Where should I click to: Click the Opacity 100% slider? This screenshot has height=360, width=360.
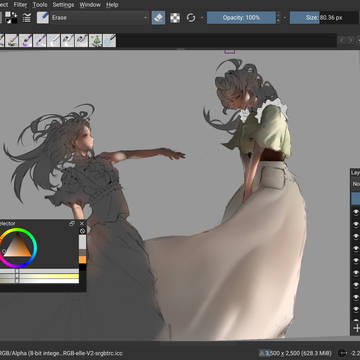coord(241,18)
